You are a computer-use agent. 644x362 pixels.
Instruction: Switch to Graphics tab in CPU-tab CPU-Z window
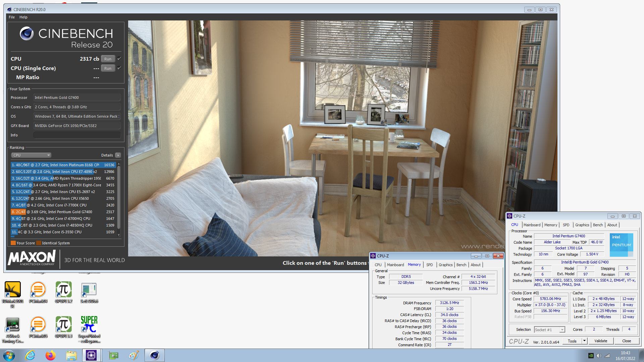click(x=582, y=225)
